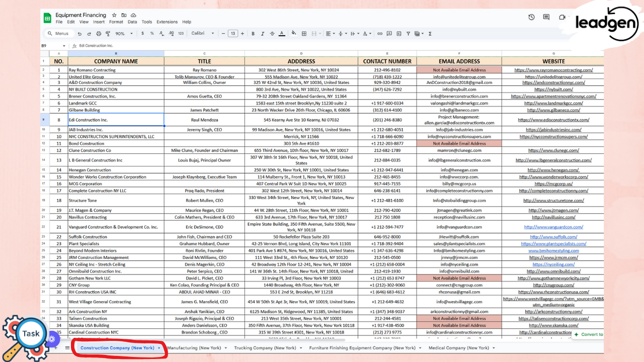Open Construction Company tab options arrow

159,348
